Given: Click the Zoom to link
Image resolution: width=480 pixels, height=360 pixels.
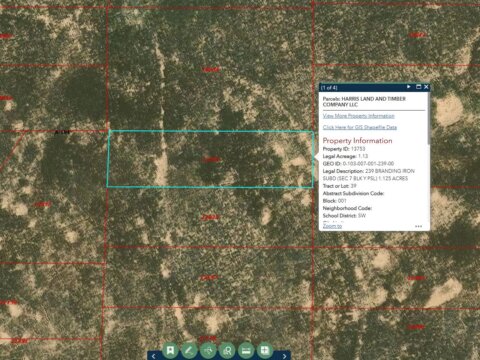Looking at the screenshot, I should 332,226.
